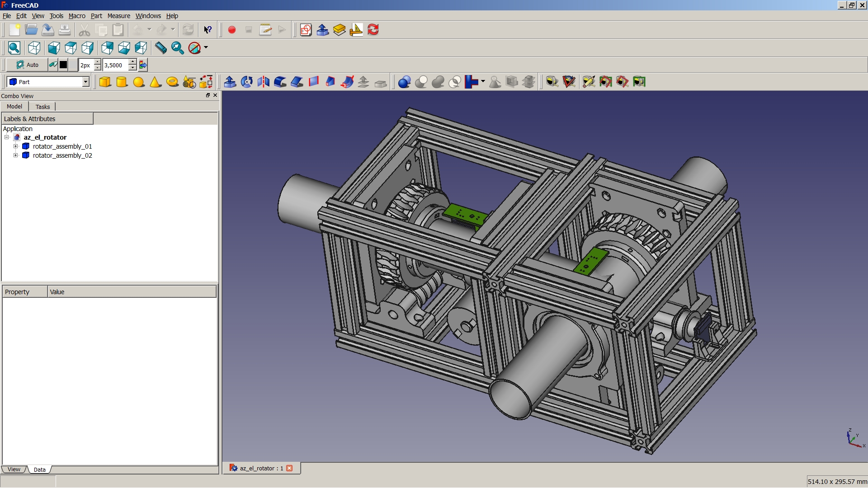
Task: Create a torus primitive
Action: [x=172, y=82]
